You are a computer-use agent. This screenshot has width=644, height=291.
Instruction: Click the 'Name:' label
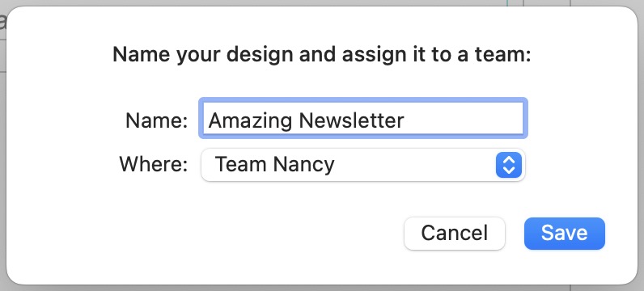pyautogui.click(x=157, y=120)
